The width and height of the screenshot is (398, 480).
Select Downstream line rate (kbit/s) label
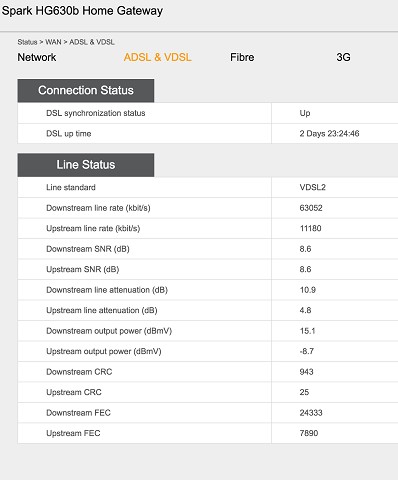[98, 208]
